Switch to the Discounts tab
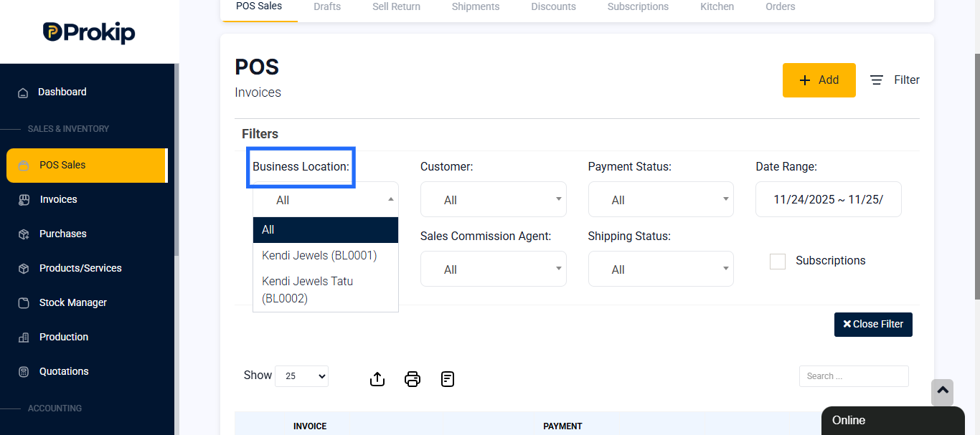The image size is (980, 435). [553, 6]
